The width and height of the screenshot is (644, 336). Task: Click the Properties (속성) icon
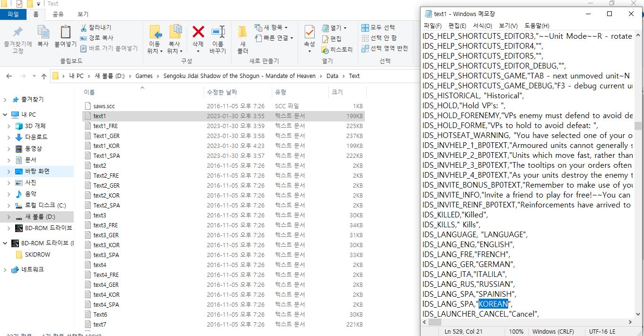coord(309,33)
